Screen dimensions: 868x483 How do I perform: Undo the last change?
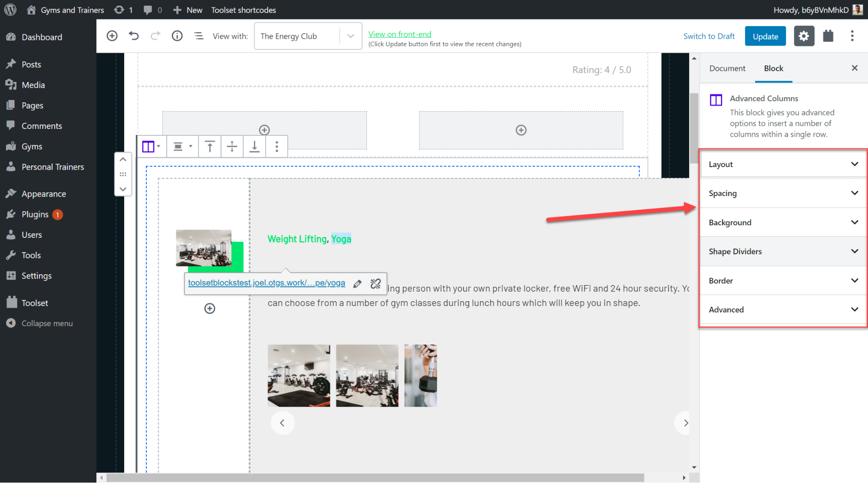coord(134,36)
